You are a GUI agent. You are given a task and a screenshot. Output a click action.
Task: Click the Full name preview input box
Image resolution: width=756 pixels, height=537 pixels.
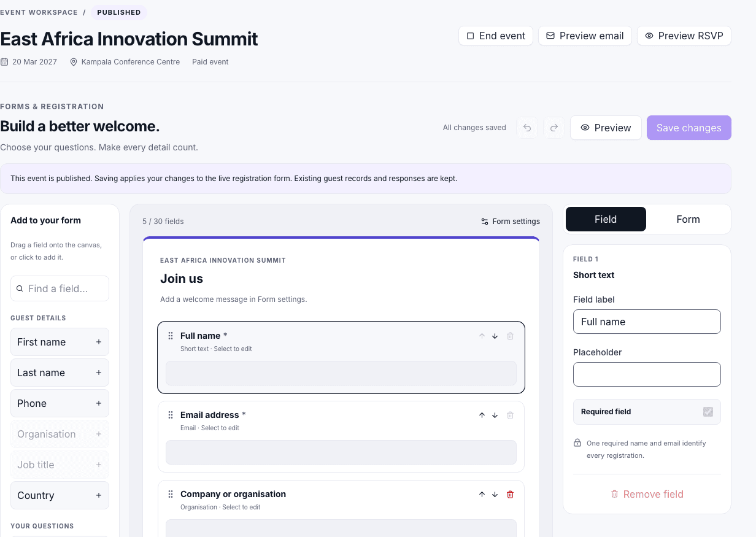[341, 373]
